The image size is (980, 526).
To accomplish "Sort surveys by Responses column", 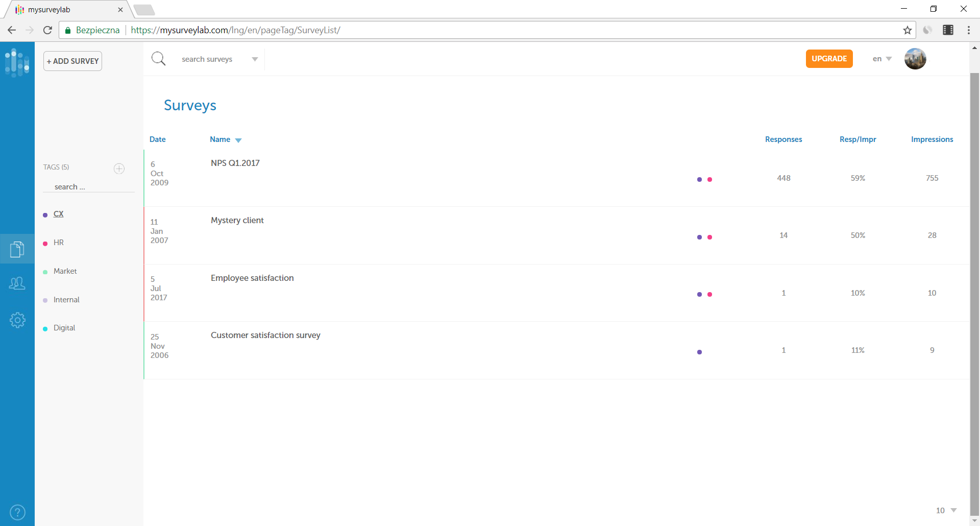I will tap(783, 139).
